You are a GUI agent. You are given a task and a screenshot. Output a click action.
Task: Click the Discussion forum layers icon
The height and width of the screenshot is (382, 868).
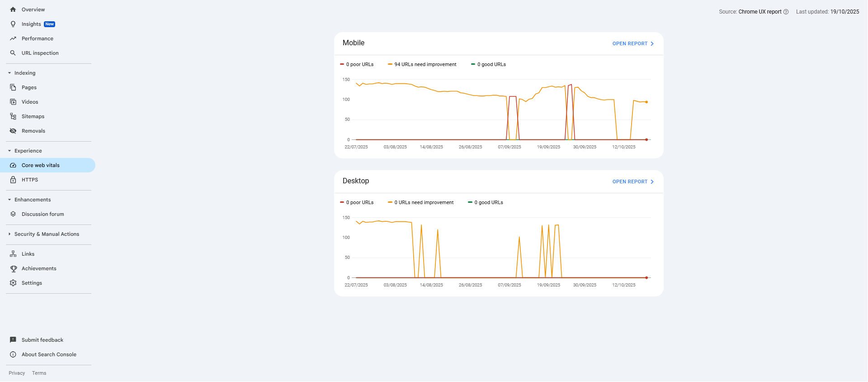point(13,214)
